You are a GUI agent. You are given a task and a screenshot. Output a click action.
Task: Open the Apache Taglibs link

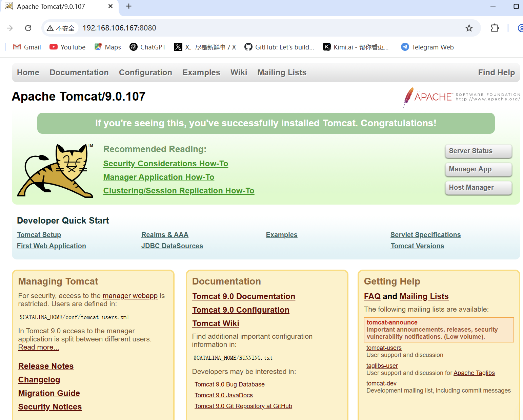[x=474, y=373]
